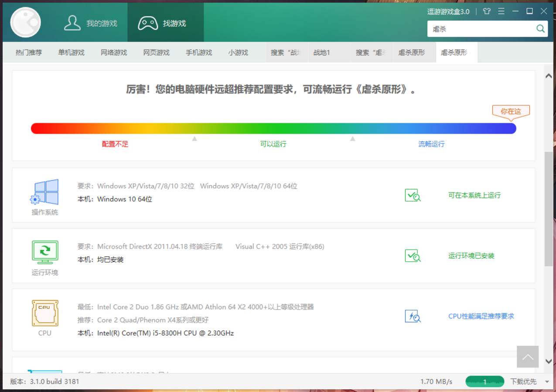Switch to the 战地1 tab
This screenshot has height=392, width=556.
(329, 52)
